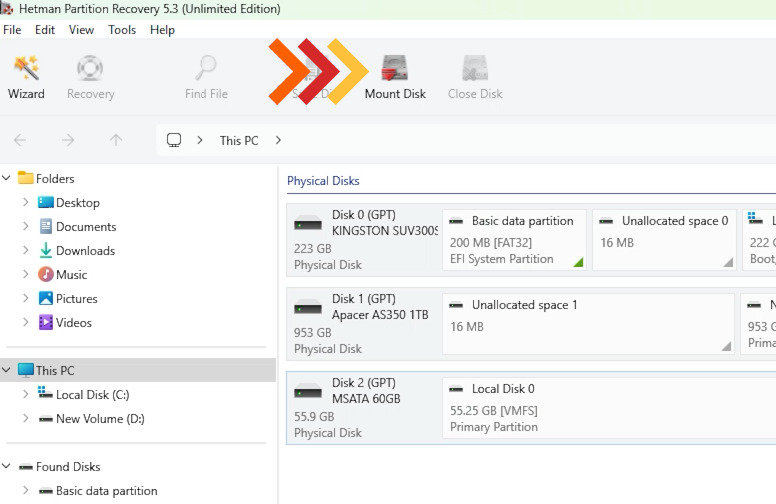The width and height of the screenshot is (776, 504).
Task: Click the computer icon in address bar
Action: coord(174,140)
